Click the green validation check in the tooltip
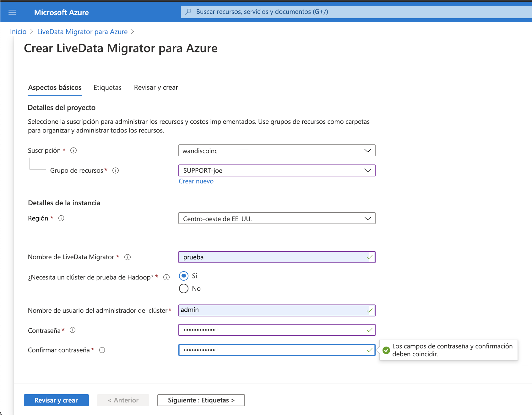The image size is (532, 415). point(386,350)
